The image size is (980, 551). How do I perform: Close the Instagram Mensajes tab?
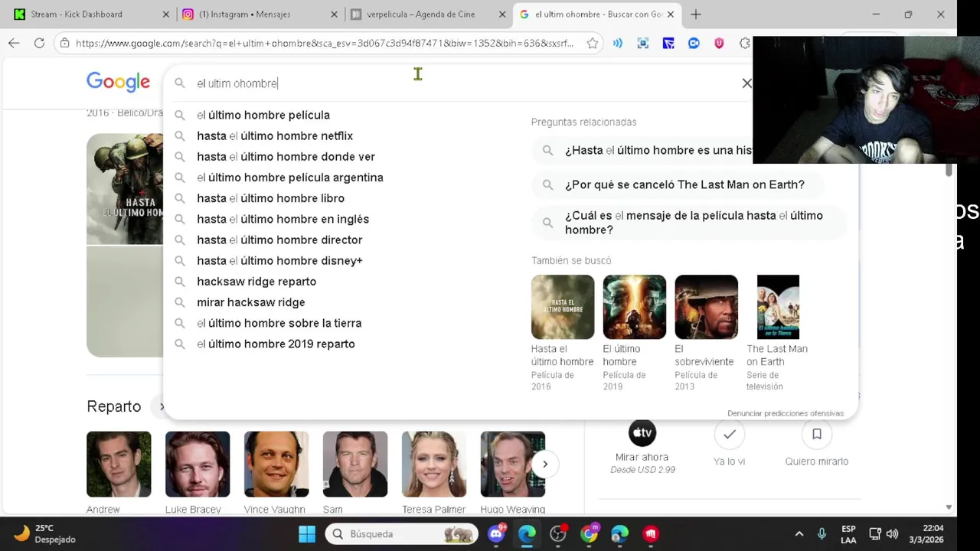[x=334, y=15]
